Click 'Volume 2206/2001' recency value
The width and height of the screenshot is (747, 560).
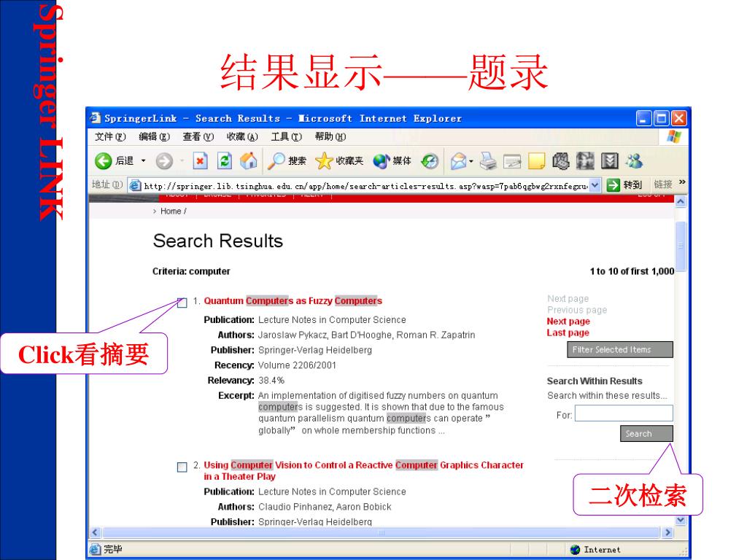pos(297,365)
